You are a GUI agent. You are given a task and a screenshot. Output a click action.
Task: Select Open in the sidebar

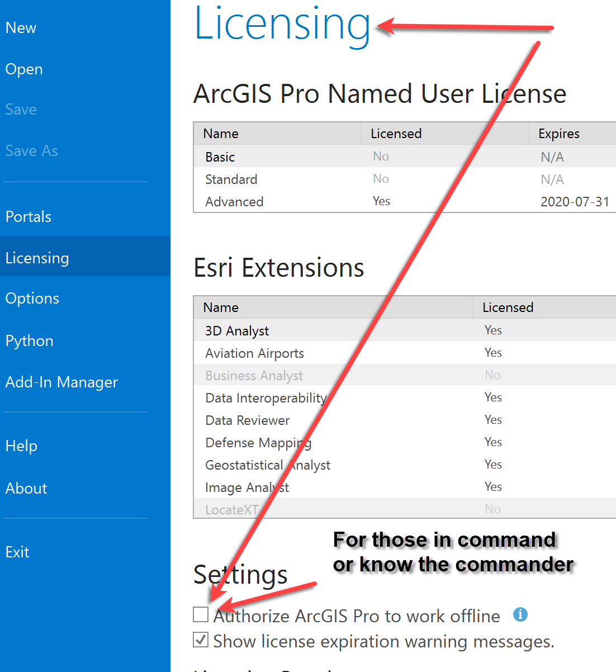[24, 69]
